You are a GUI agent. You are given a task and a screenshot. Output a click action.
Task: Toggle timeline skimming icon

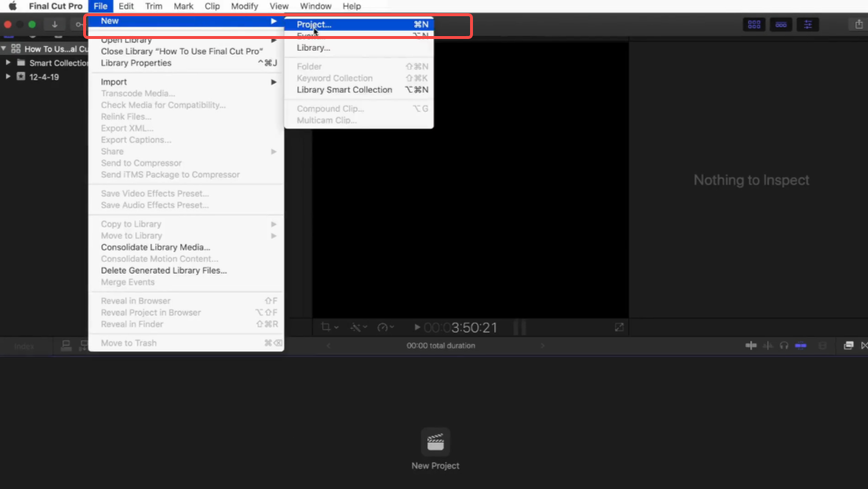click(x=750, y=346)
